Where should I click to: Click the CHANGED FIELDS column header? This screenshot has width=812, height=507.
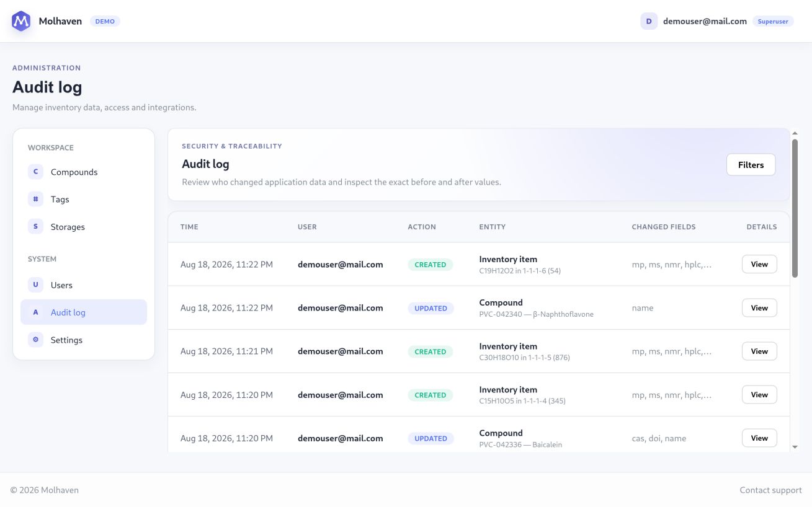[x=664, y=227]
